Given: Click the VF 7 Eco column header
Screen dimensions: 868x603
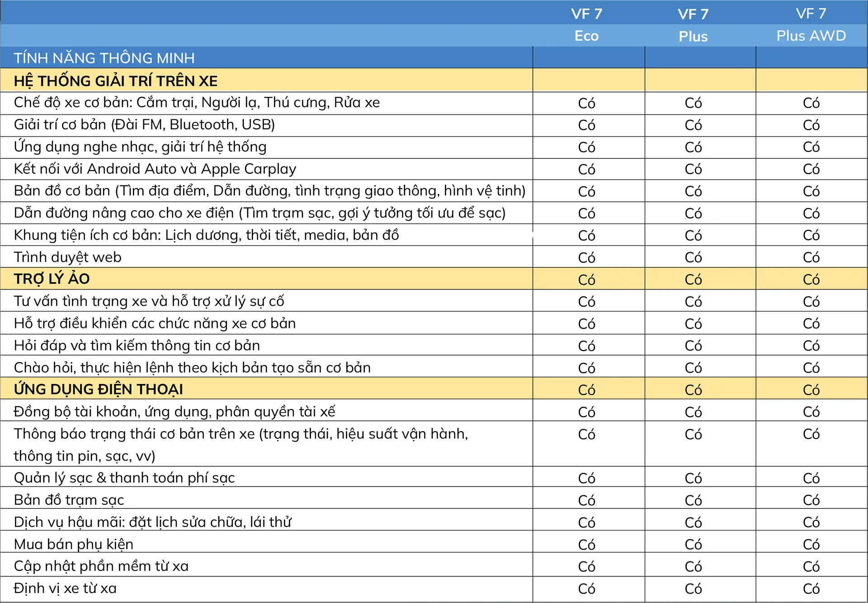Looking at the screenshot, I should [586, 24].
